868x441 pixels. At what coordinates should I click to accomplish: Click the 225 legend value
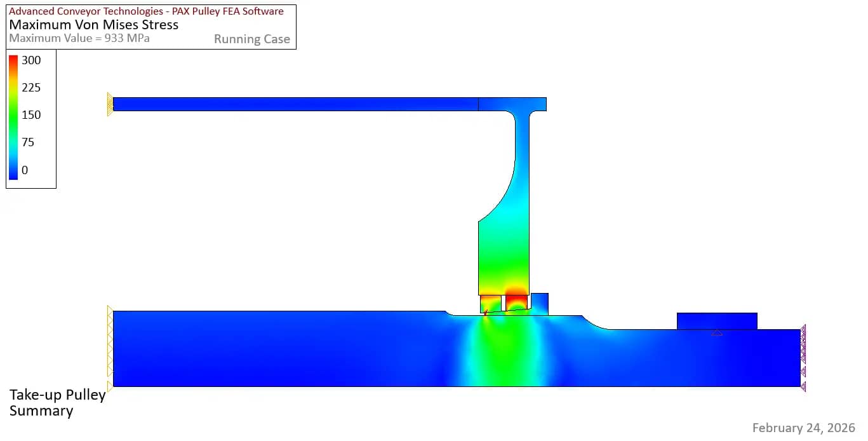coord(31,88)
